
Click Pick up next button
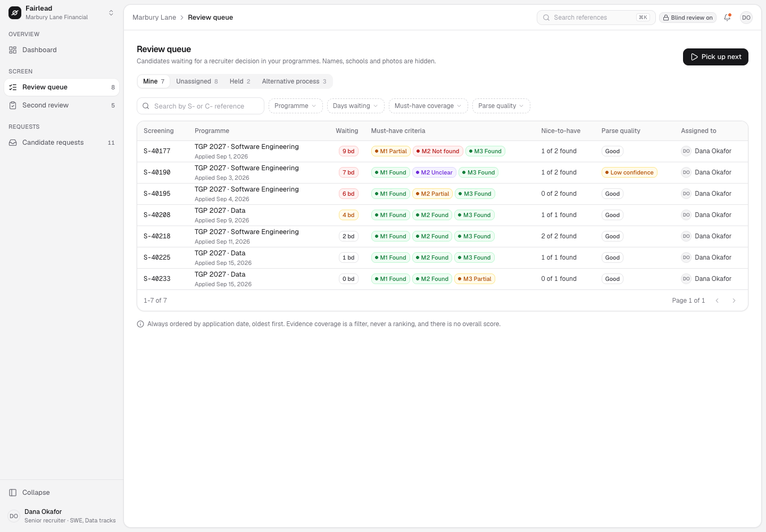click(715, 57)
